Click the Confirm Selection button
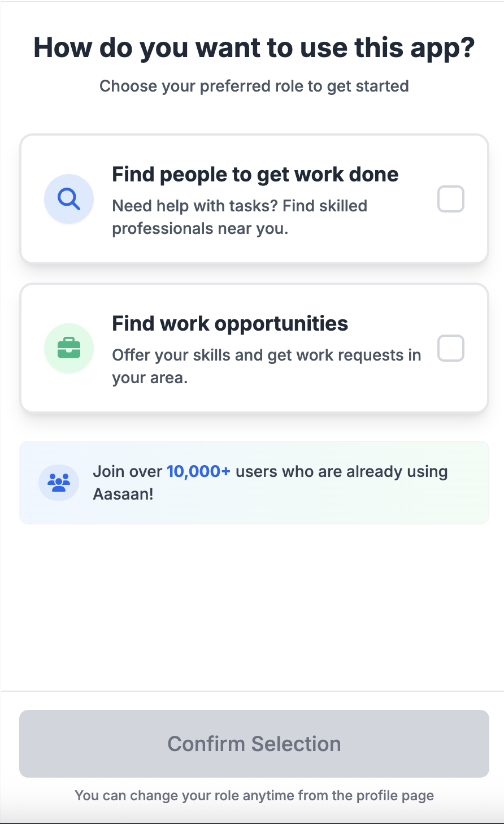504x824 pixels. 254,744
